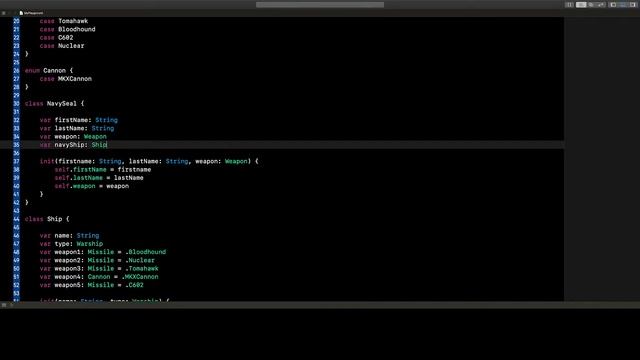Image resolution: width=640 pixels, height=360 pixels.
Task: Toggle the navigator panel in the toolbar
Action: click(x=613, y=4)
